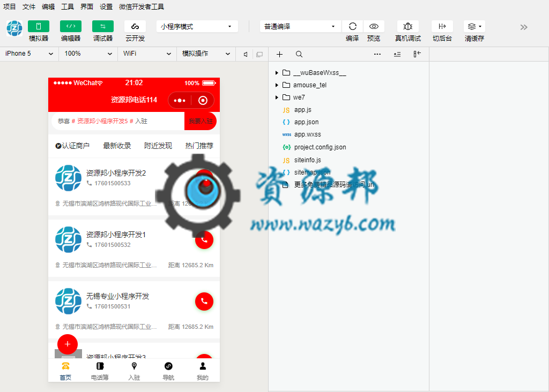The height and width of the screenshot is (392, 549).
Task: Click call button for 资源邦小程序开发1
Action: [x=204, y=240]
